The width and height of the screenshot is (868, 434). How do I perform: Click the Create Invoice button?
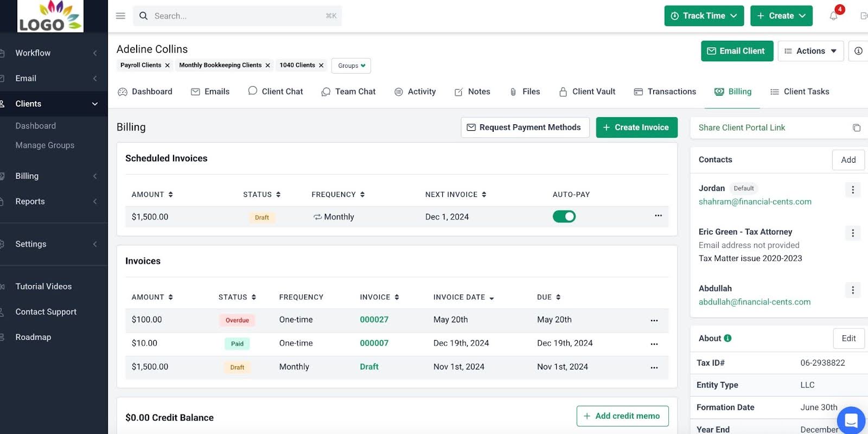click(x=636, y=127)
